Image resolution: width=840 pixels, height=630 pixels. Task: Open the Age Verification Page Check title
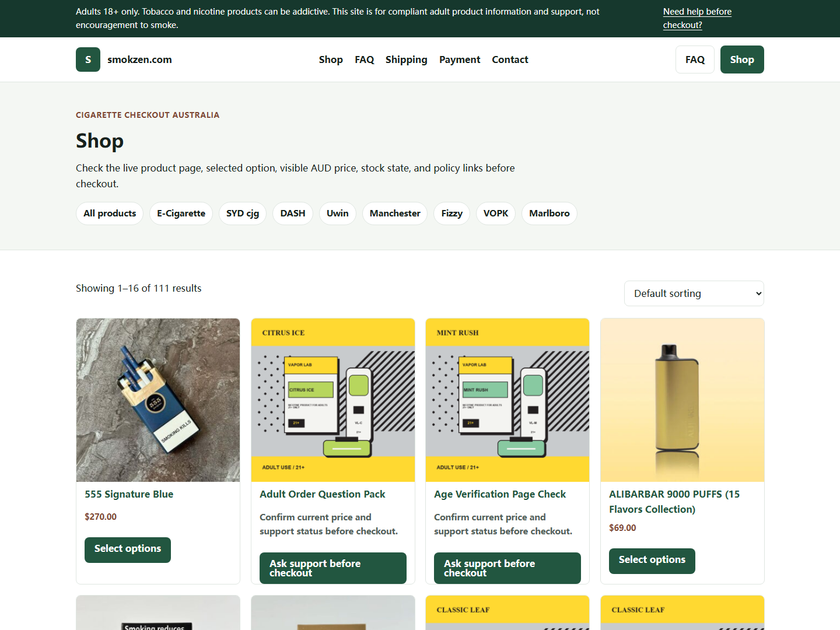500,494
